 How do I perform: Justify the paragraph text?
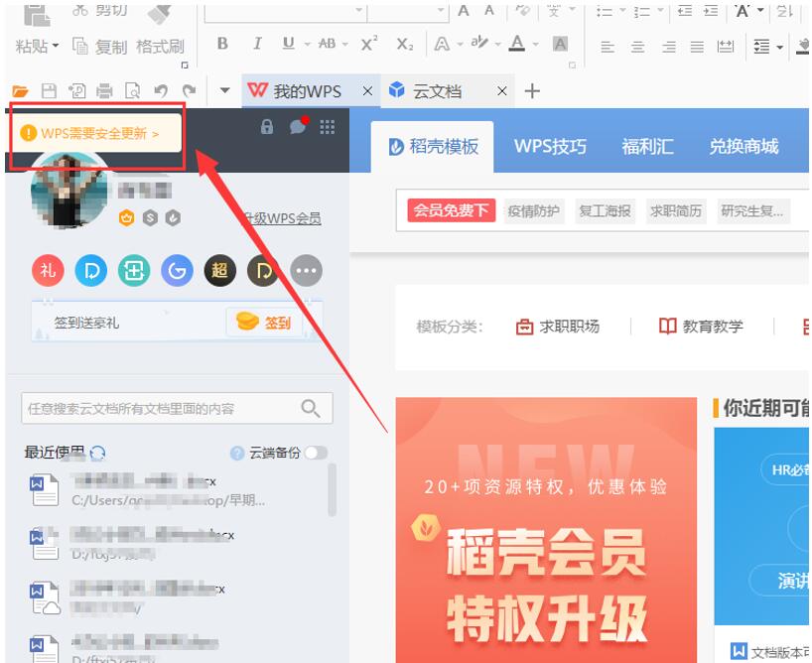click(697, 47)
